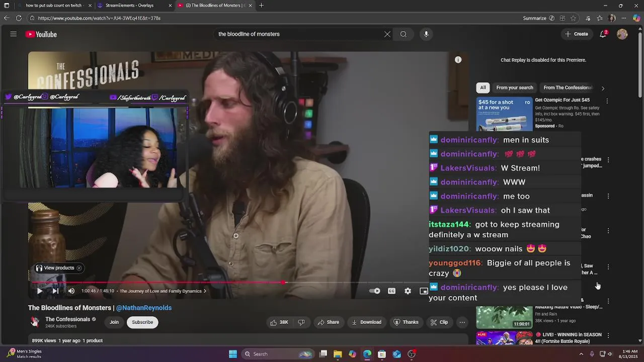This screenshot has width=644, height=362.
Task: Toggle the autoplay switch
Action: coord(375,291)
